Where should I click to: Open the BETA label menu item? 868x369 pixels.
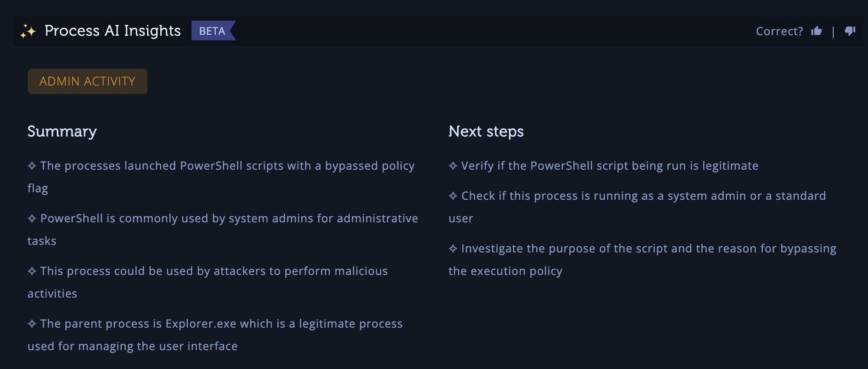tap(212, 31)
